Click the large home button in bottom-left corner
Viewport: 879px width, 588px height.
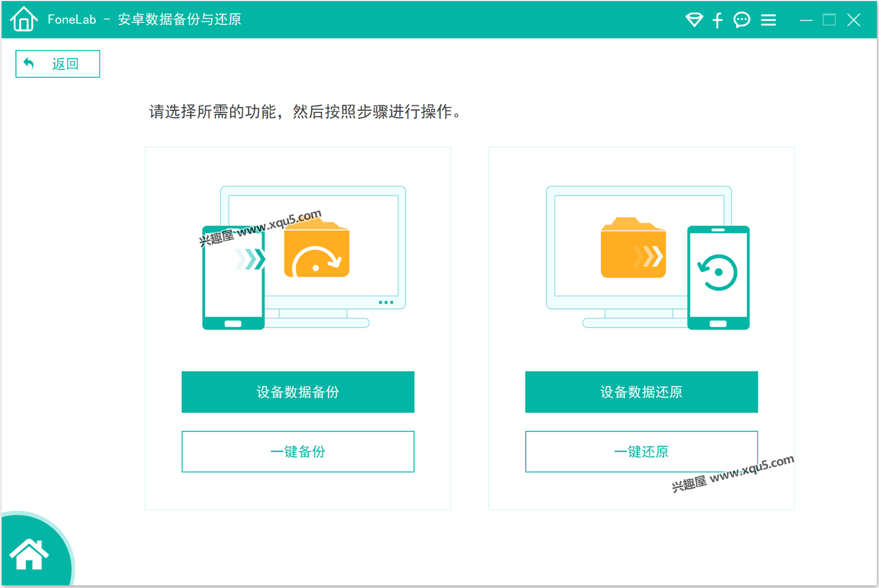(30, 554)
